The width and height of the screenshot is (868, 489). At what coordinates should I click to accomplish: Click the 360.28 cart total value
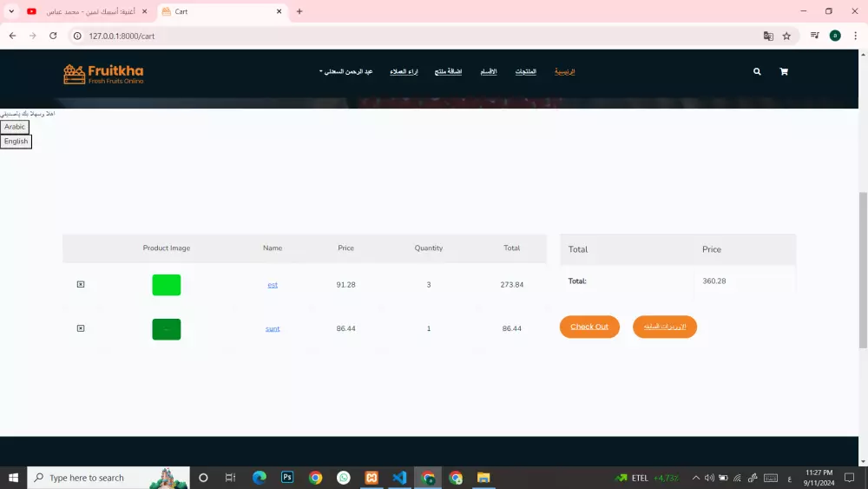pos(714,281)
